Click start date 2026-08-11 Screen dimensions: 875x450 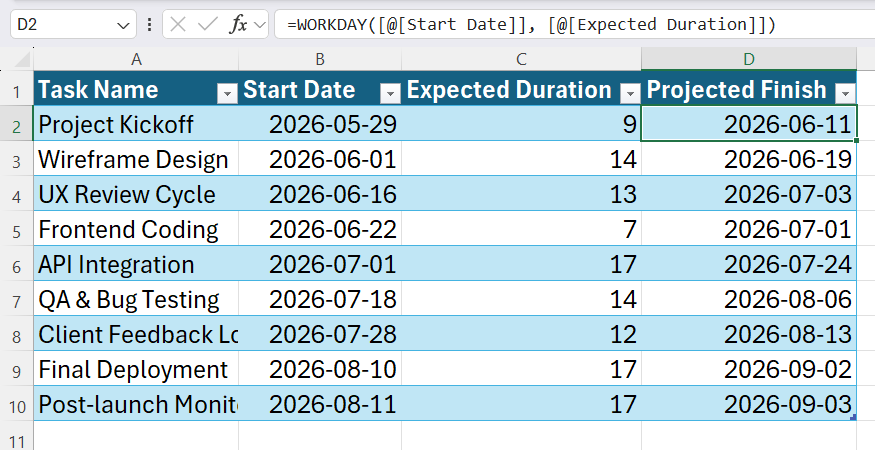point(320,404)
